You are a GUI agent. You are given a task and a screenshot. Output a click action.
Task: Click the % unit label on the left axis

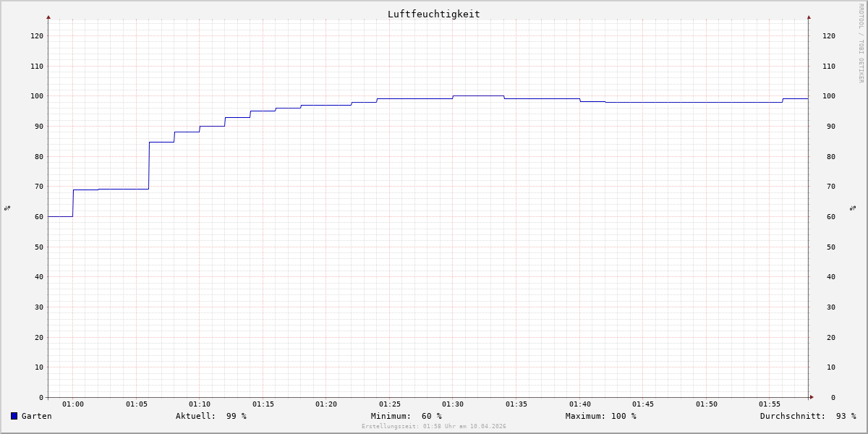click(7, 208)
